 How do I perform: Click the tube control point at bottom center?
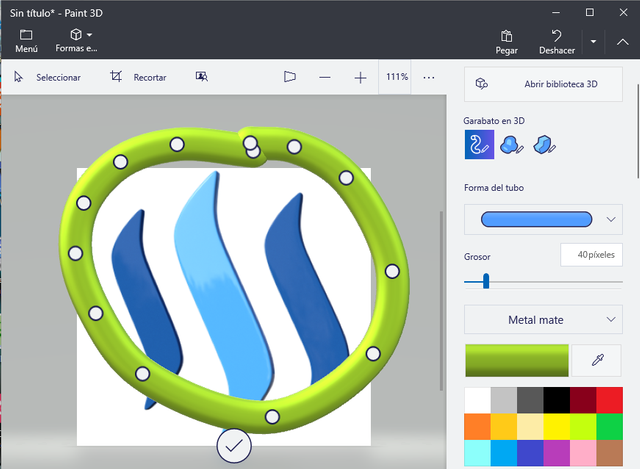[x=272, y=417]
